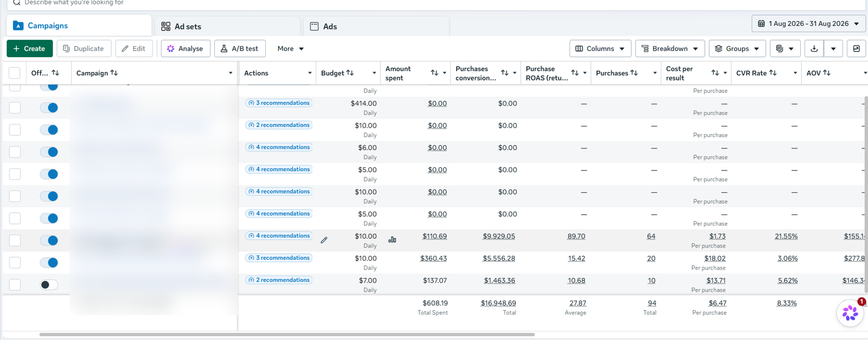Sort by CVR Rate arrows
This screenshot has height=340, width=868.
coord(773,73)
